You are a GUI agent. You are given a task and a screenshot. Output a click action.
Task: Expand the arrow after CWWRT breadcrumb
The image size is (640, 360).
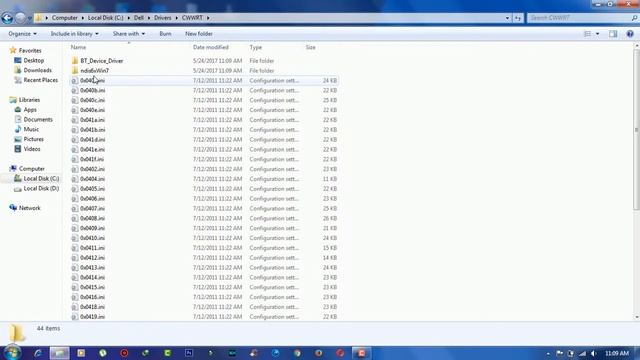pyautogui.click(x=208, y=18)
